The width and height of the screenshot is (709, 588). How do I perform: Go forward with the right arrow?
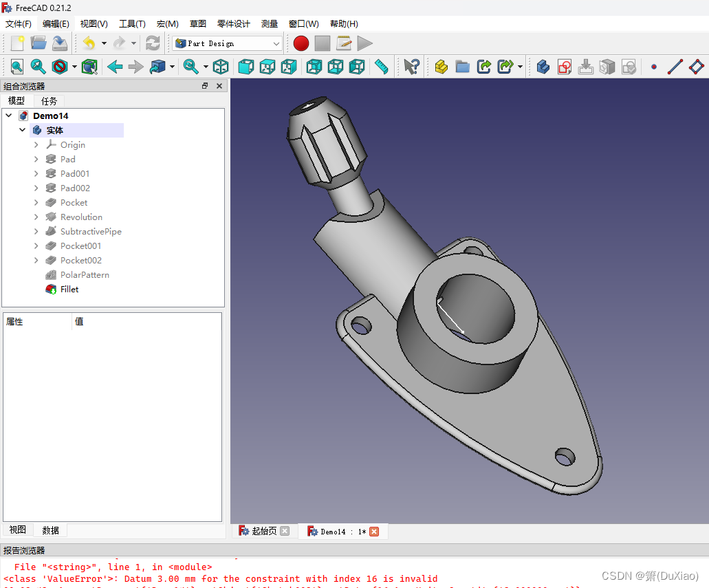click(135, 67)
